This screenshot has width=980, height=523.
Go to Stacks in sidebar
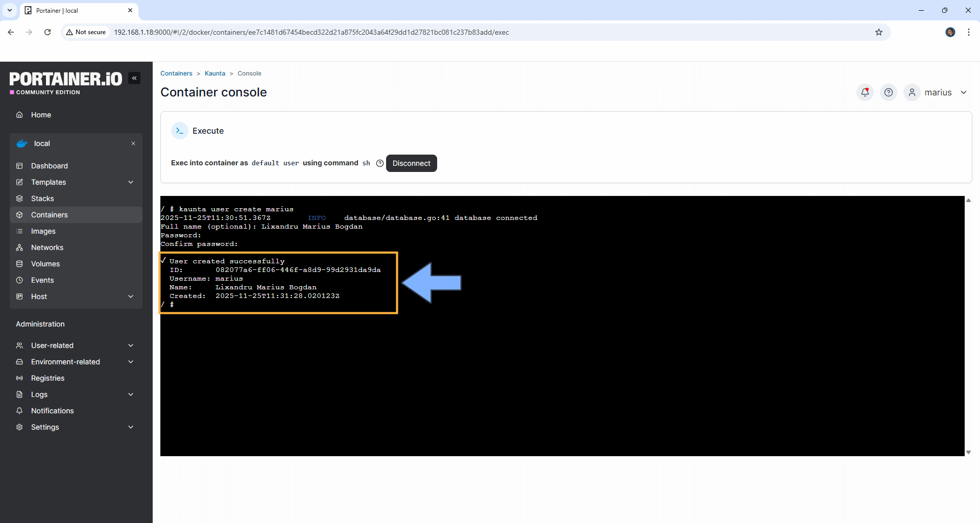point(42,198)
